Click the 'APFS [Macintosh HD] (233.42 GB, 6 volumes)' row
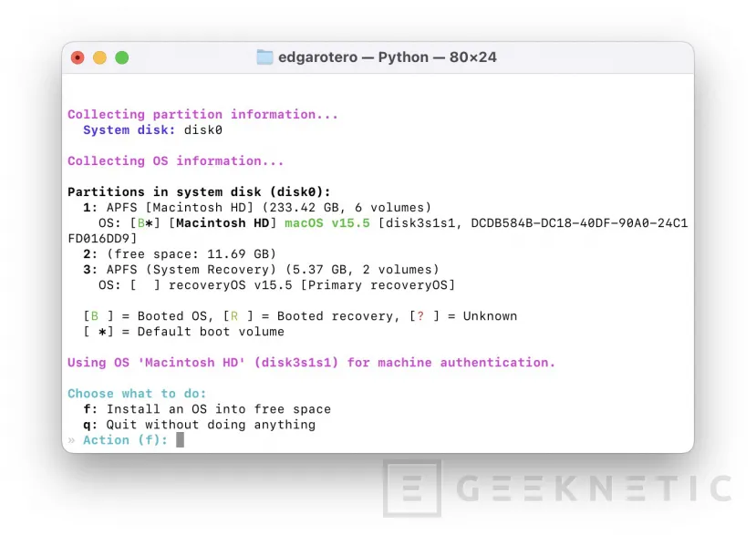This screenshot has height=535, width=756. [x=257, y=208]
